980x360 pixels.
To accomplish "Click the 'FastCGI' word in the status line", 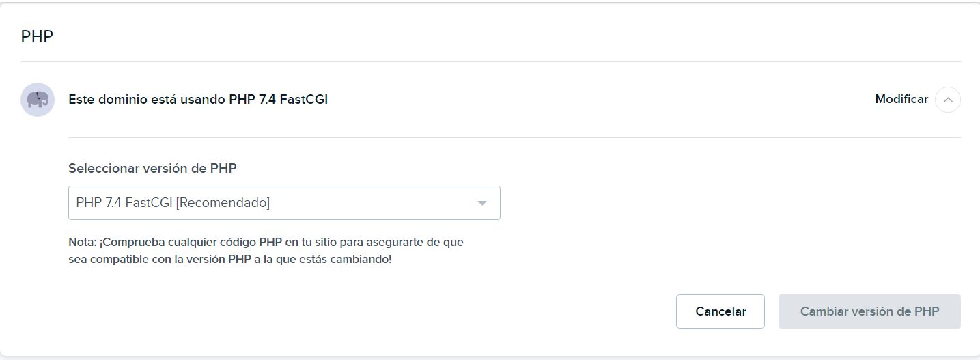I will [x=303, y=100].
